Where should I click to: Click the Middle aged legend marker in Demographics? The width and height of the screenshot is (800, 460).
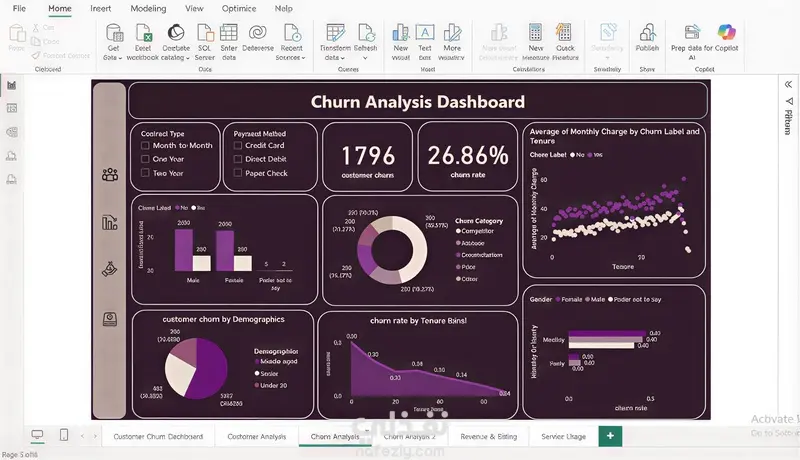pos(257,361)
